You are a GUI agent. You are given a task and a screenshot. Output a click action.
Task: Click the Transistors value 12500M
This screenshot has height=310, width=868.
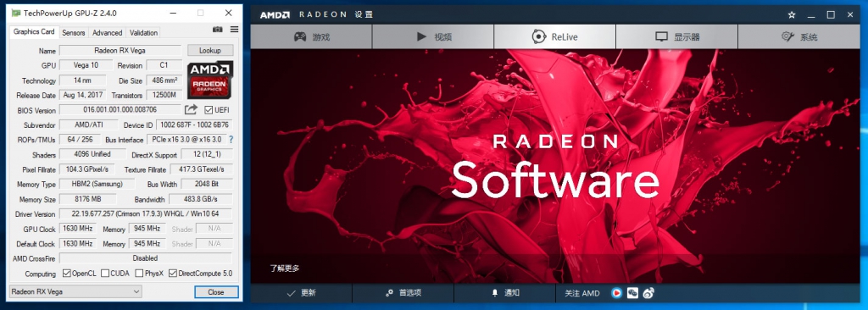click(x=164, y=95)
